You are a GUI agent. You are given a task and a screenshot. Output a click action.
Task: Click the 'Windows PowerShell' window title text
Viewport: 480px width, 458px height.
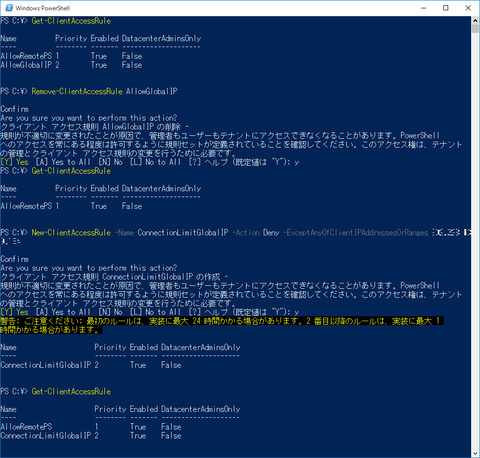pyautogui.click(x=43, y=8)
